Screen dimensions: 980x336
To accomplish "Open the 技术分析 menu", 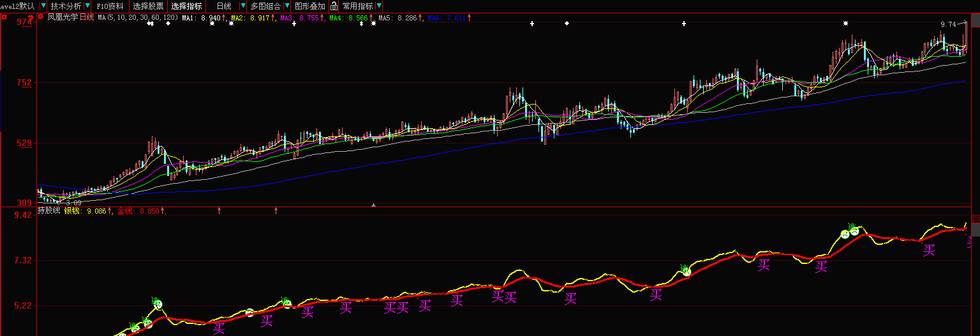I will click(66, 6).
